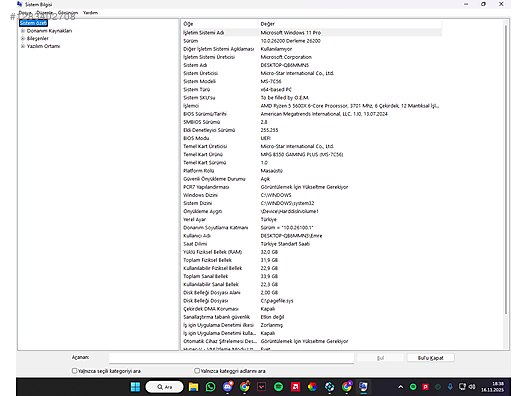Select the Toplam Sanal Bellek row
This screenshot has height=396, width=528.
[x=311, y=276]
